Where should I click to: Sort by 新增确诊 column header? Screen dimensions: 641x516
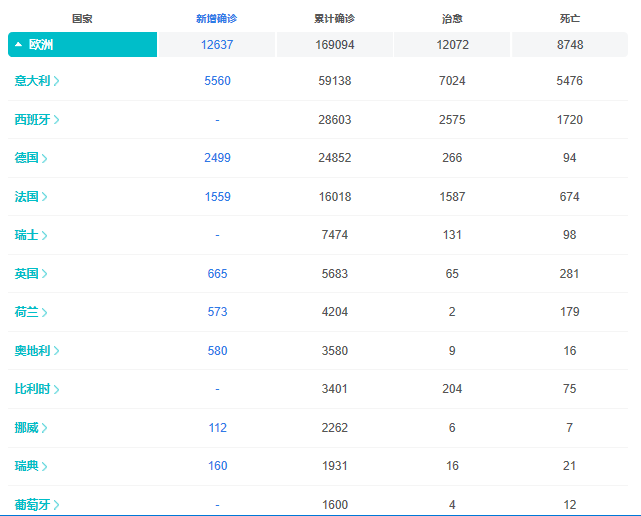[x=217, y=18]
